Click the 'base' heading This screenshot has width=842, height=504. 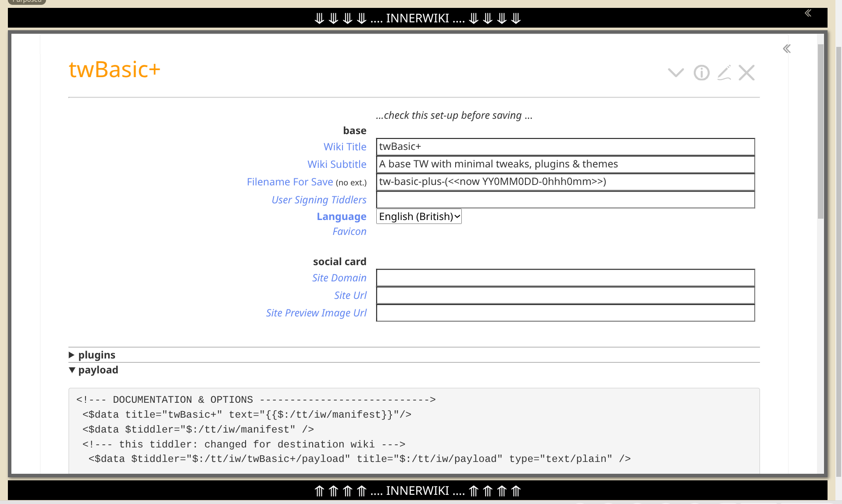tap(354, 131)
